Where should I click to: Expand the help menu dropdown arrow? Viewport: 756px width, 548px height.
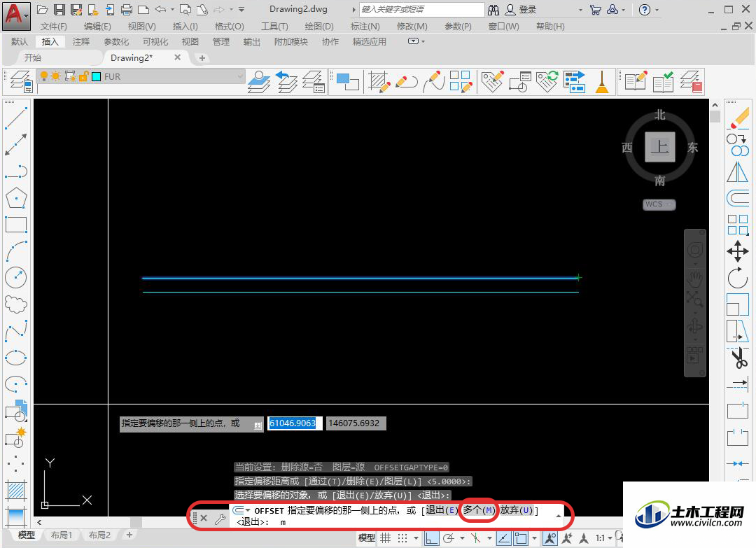coord(657,10)
